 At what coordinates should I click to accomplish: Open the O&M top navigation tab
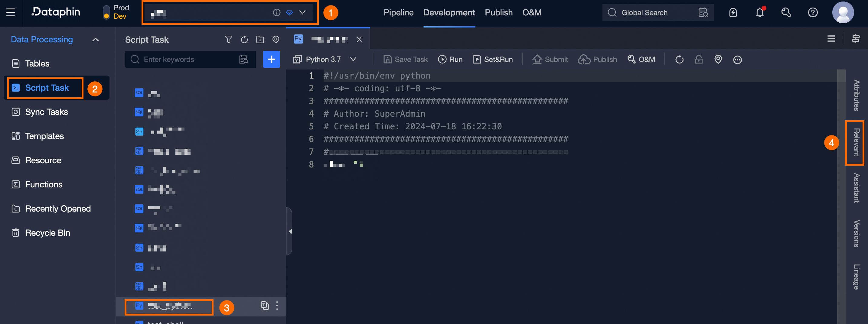532,12
